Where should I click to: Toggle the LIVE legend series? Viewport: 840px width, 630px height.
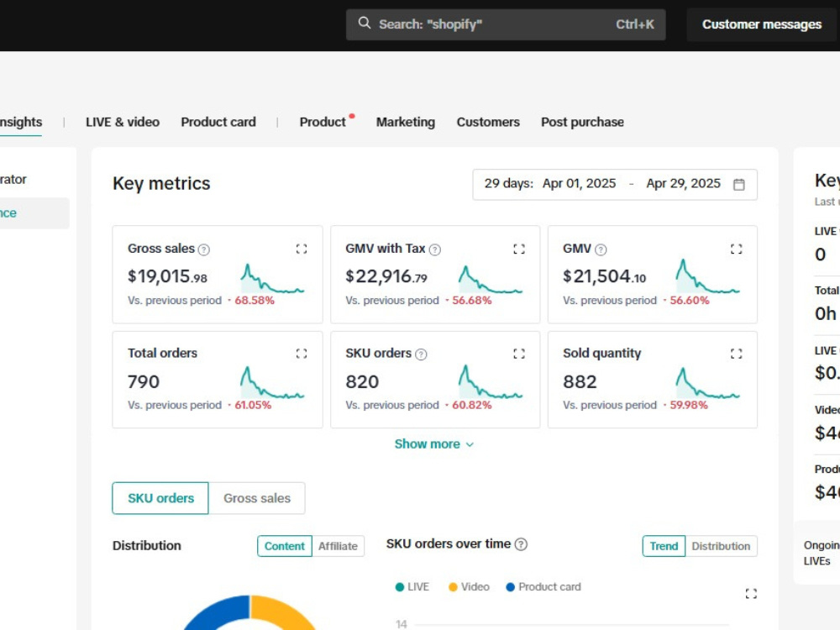point(412,587)
